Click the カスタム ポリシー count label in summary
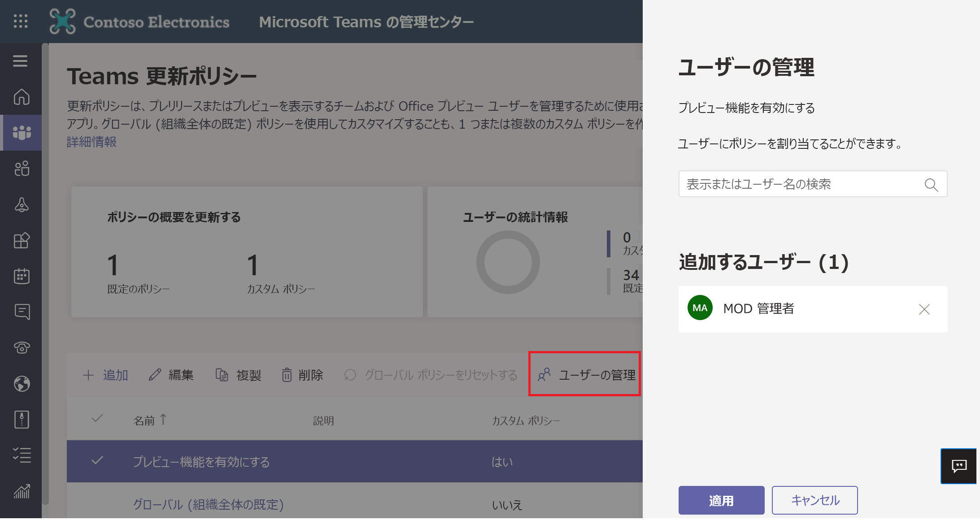980x520 pixels. pos(281,289)
